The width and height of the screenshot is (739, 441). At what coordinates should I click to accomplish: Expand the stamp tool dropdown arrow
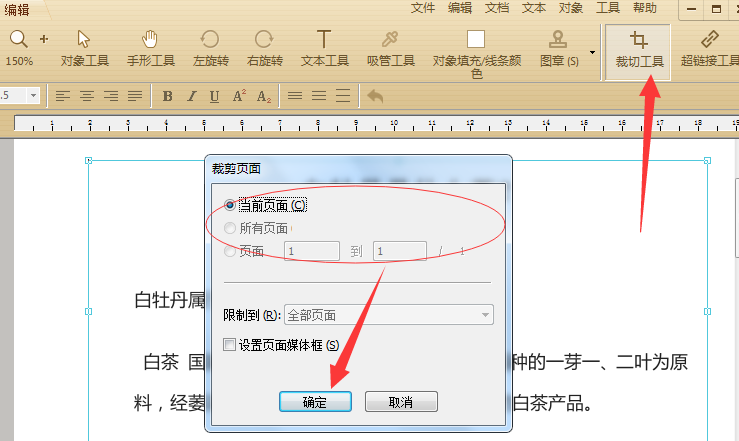pyautogui.click(x=592, y=52)
